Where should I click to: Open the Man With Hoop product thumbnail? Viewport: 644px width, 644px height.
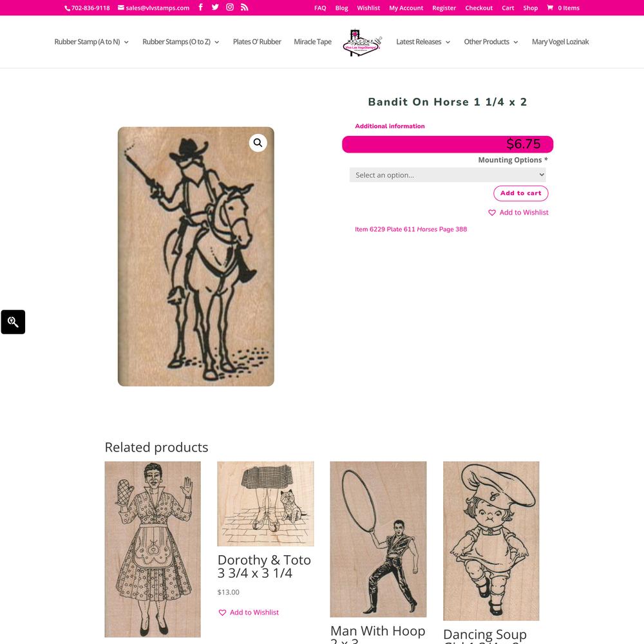(378, 539)
